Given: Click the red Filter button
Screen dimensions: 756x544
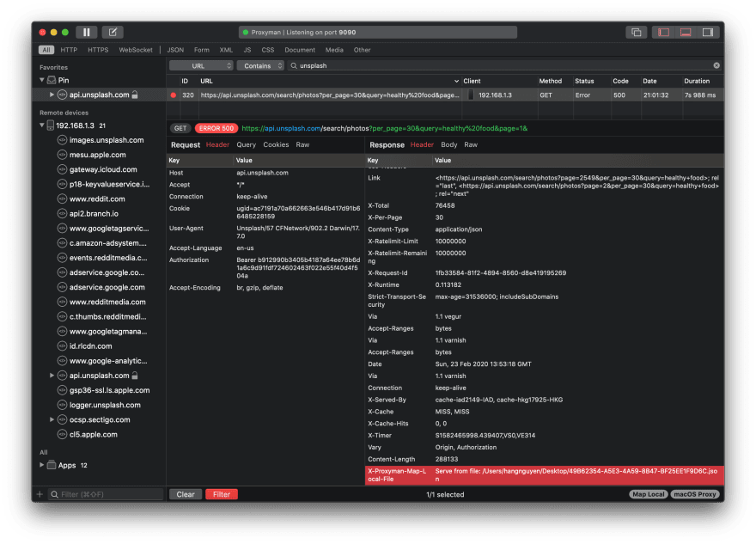Looking at the screenshot, I should click(222, 494).
